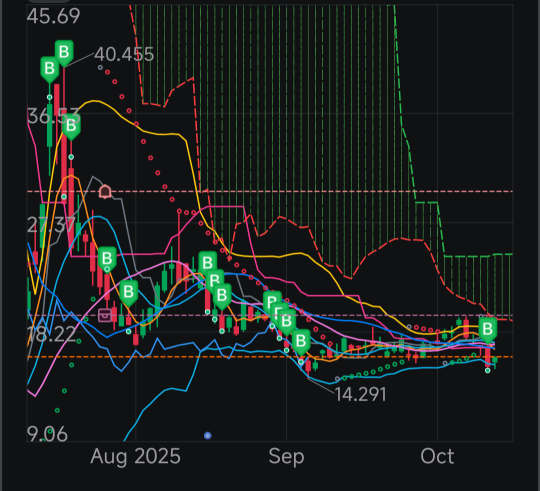
Task: Click the lowest B marker in early September
Action: pyautogui.click(x=301, y=342)
